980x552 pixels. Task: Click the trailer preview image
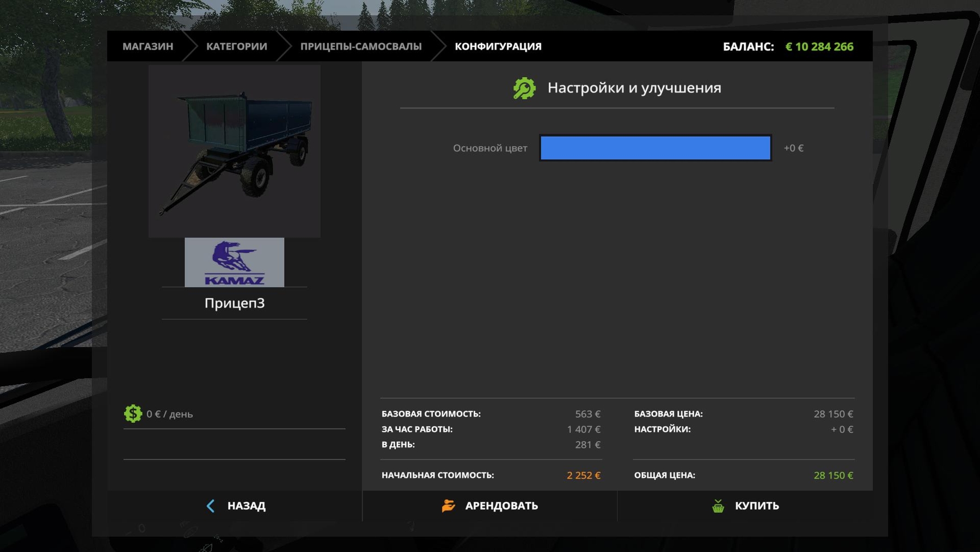tap(234, 151)
